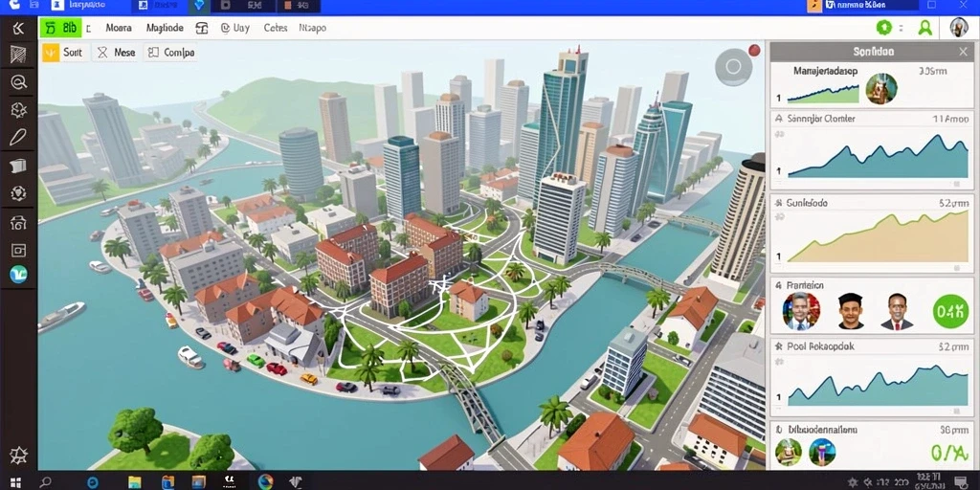The height and width of the screenshot is (490, 980).
Task: Open the hatched terrain tool in sidebar
Action: tap(18, 55)
